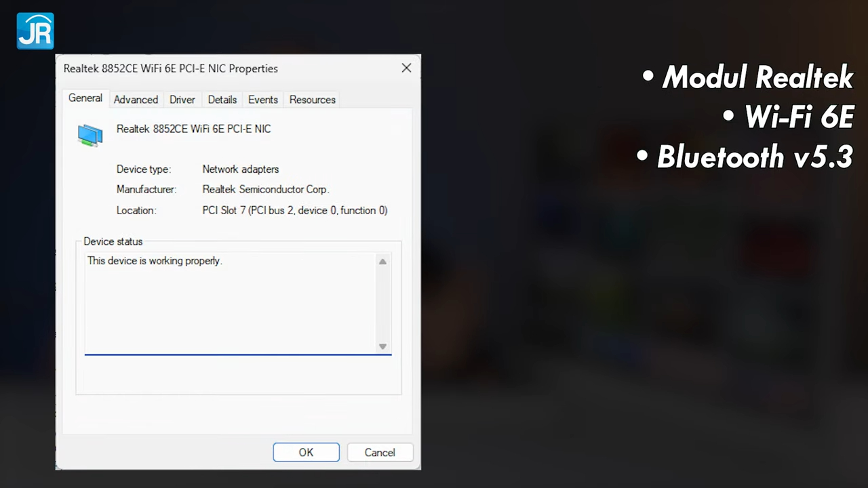Click the 'This device is working properly' message
Screen dimensions: 868x488
[x=154, y=261]
